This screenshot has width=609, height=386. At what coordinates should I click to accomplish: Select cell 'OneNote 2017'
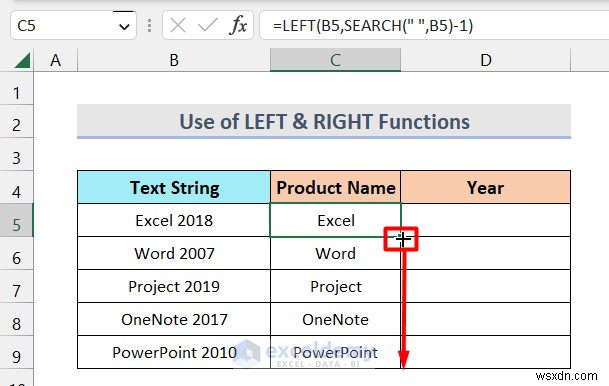174,319
